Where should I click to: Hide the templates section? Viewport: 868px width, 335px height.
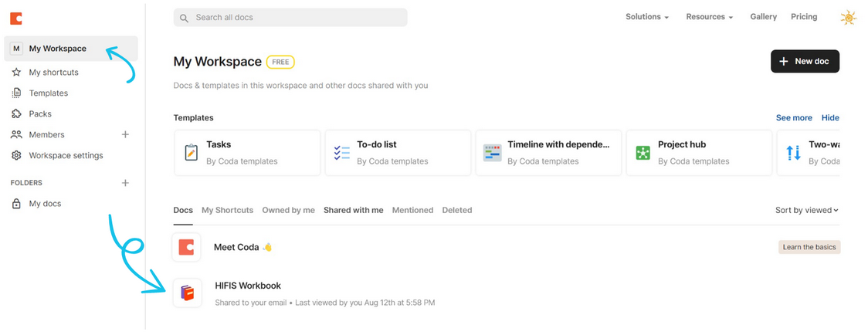coord(830,118)
